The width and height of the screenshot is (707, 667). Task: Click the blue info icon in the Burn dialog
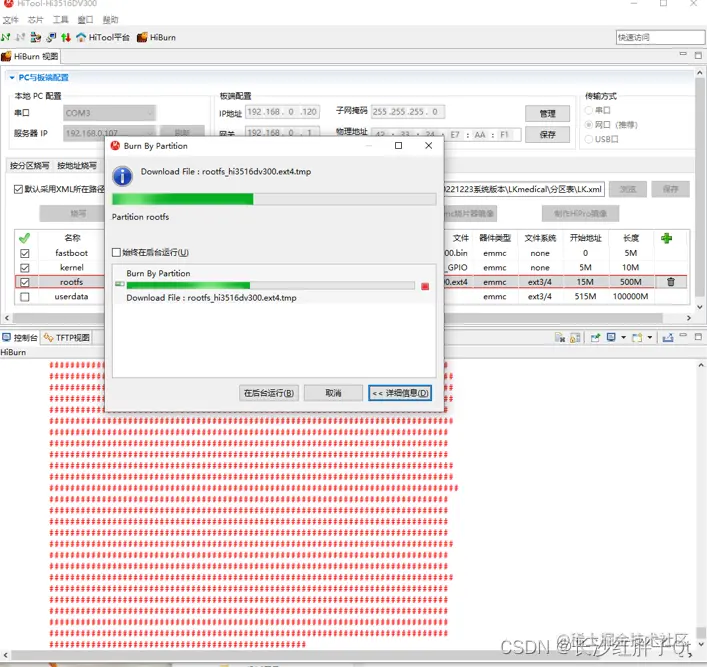(x=122, y=176)
